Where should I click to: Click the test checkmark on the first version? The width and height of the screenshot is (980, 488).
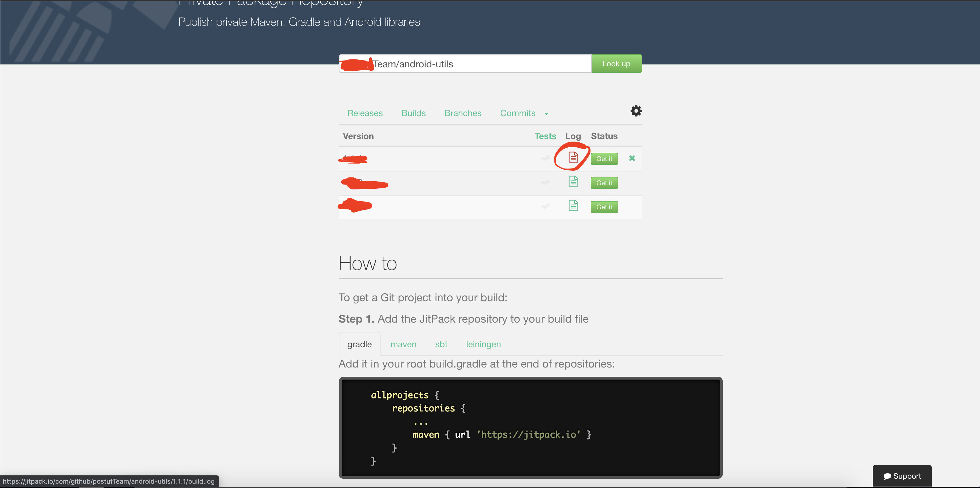[x=545, y=158]
